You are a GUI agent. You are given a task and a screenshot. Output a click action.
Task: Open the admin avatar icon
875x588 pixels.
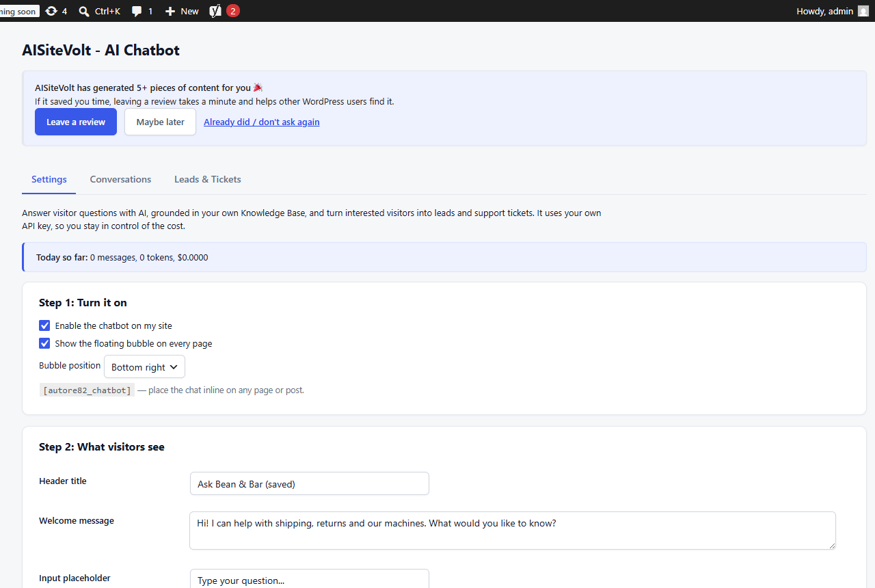point(863,11)
